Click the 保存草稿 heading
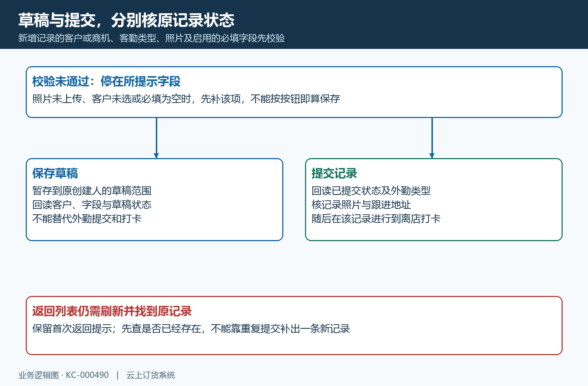 tap(55, 173)
